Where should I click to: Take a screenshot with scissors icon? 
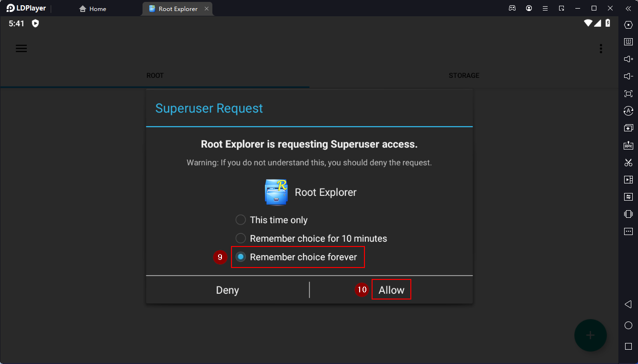[628, 162]
